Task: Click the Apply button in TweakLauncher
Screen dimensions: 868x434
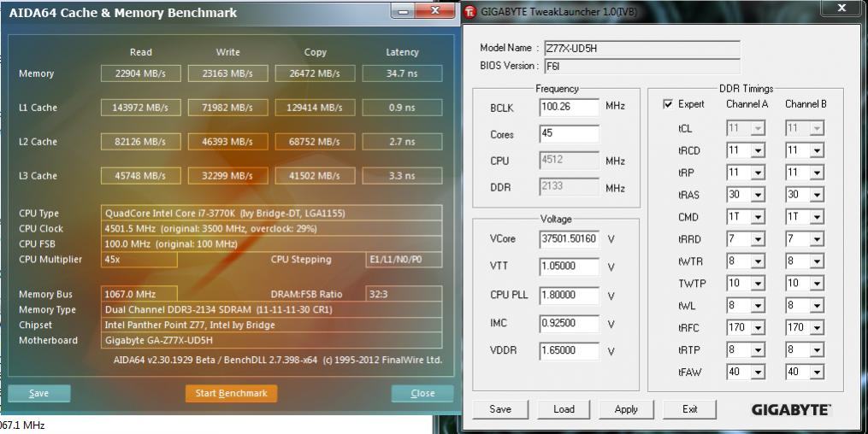Action: tap(626, 409)
